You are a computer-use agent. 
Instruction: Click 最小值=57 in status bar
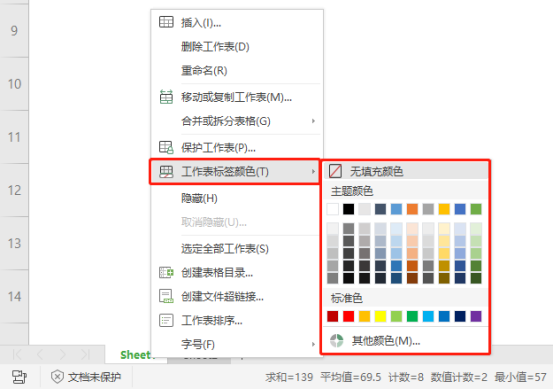click(x=520, y=377)
